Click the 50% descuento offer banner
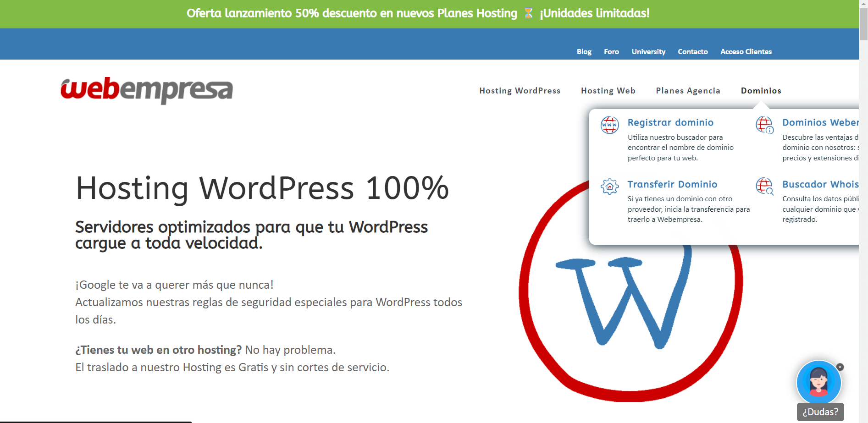 point(429,14)
